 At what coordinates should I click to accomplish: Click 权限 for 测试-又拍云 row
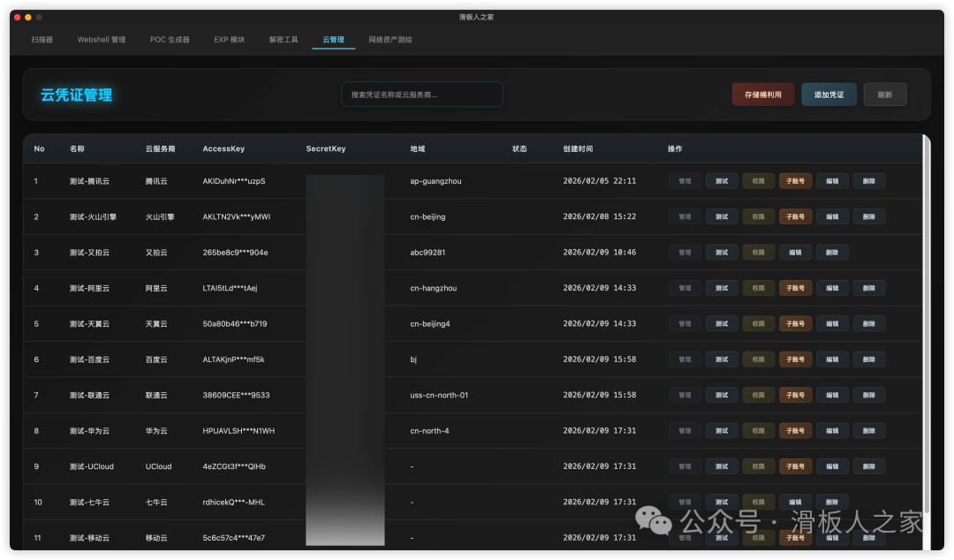click(758, 252)
